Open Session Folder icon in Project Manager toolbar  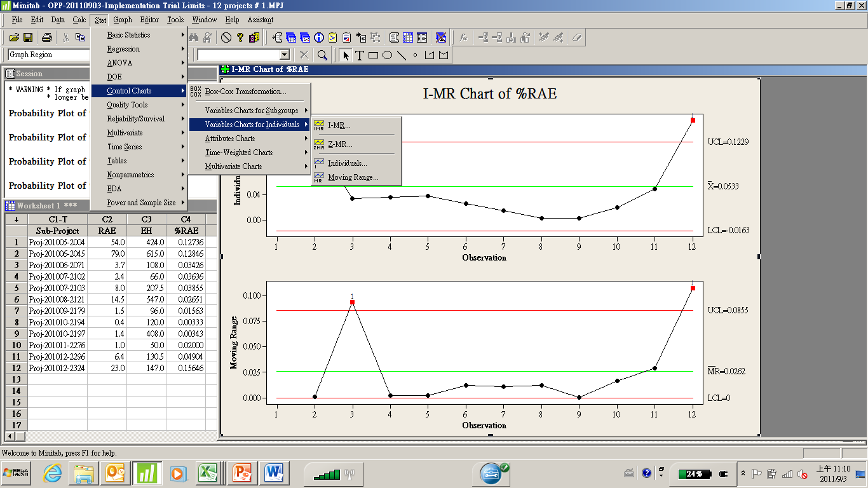(x=278, y=37)
